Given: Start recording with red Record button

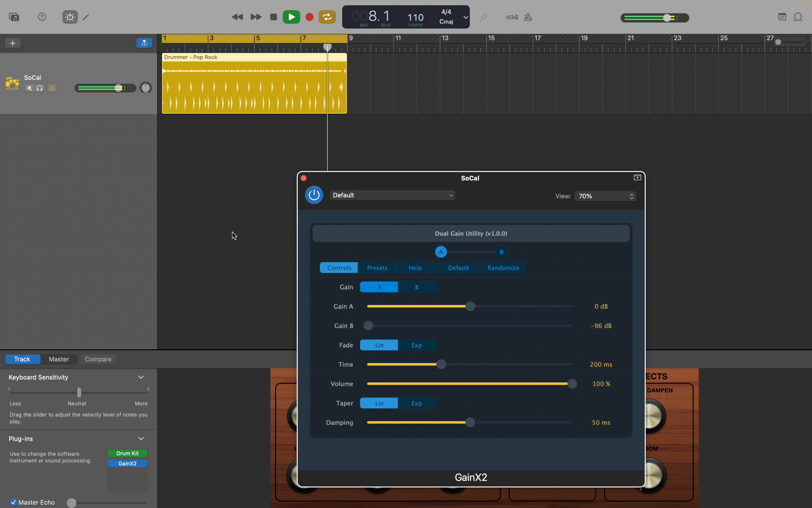Looking at the screenshot, I should [x=309, y=17].
